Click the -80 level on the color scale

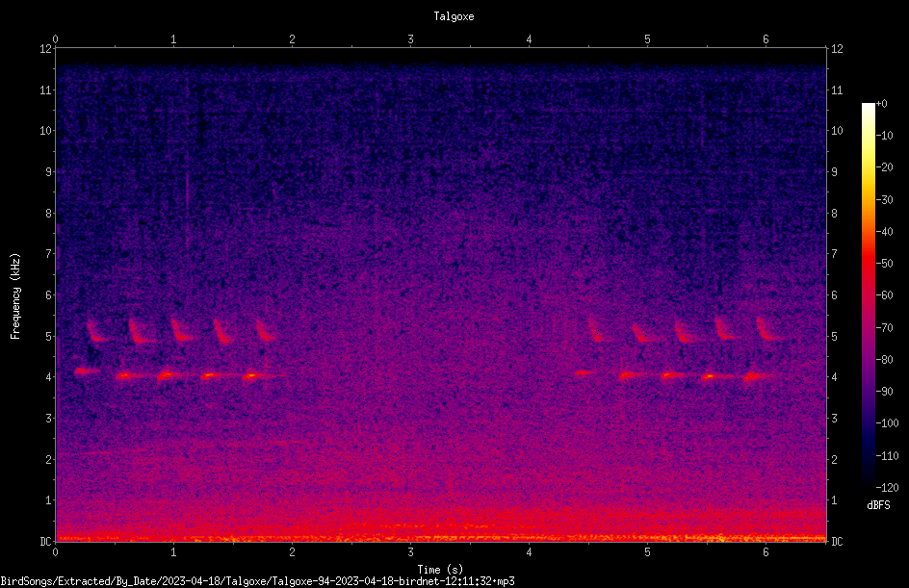click(884, 359)
